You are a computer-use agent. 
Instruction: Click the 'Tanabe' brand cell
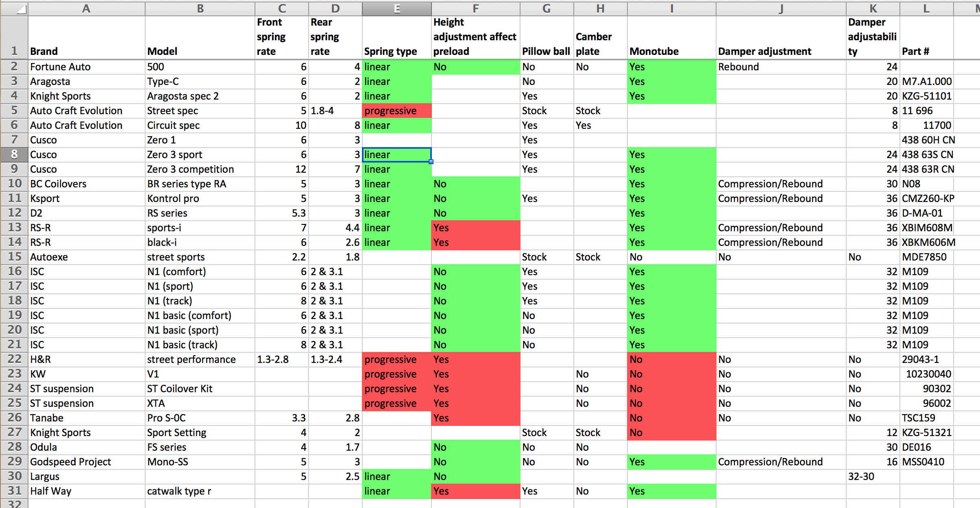coord(86,418)
